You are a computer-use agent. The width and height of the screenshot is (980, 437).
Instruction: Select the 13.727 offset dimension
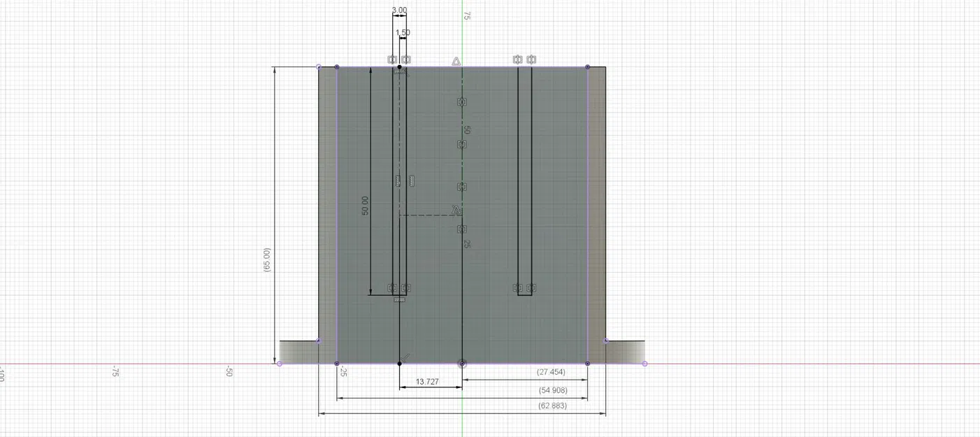[x=427, y=382]
